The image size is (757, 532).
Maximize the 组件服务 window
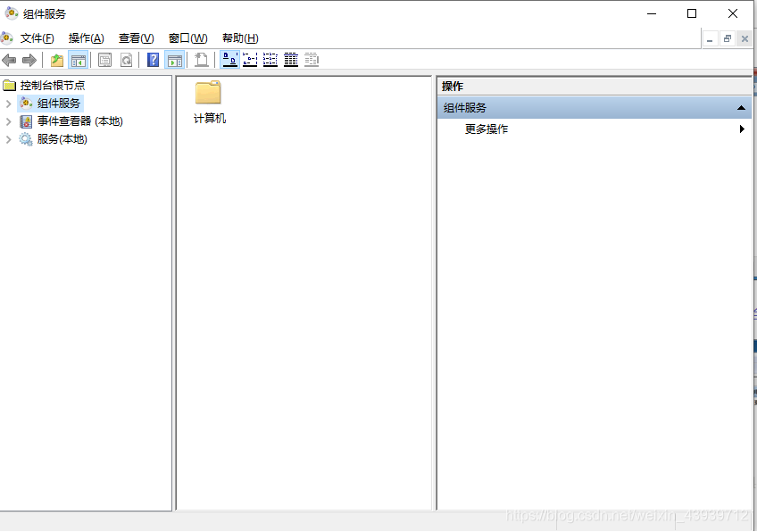pos(692,13)
